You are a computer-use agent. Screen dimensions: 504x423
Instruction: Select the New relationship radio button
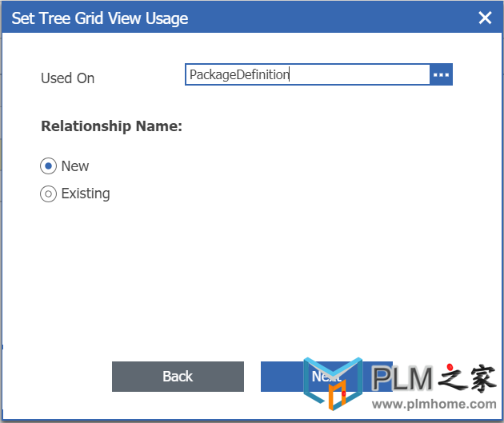tap(48, 166)
